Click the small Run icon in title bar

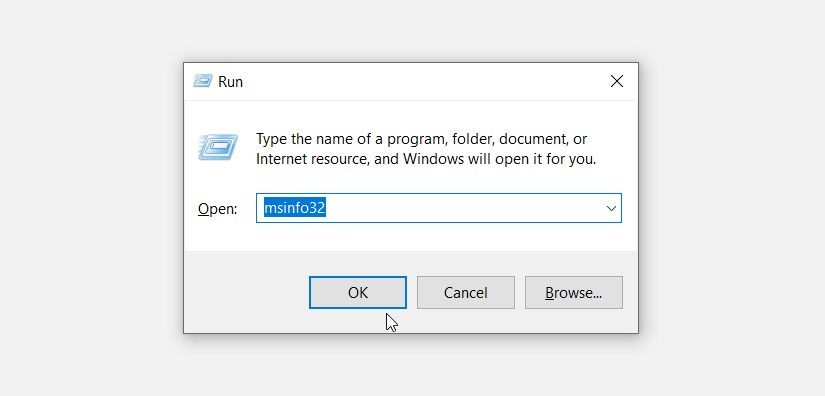[x=203, y=81]
